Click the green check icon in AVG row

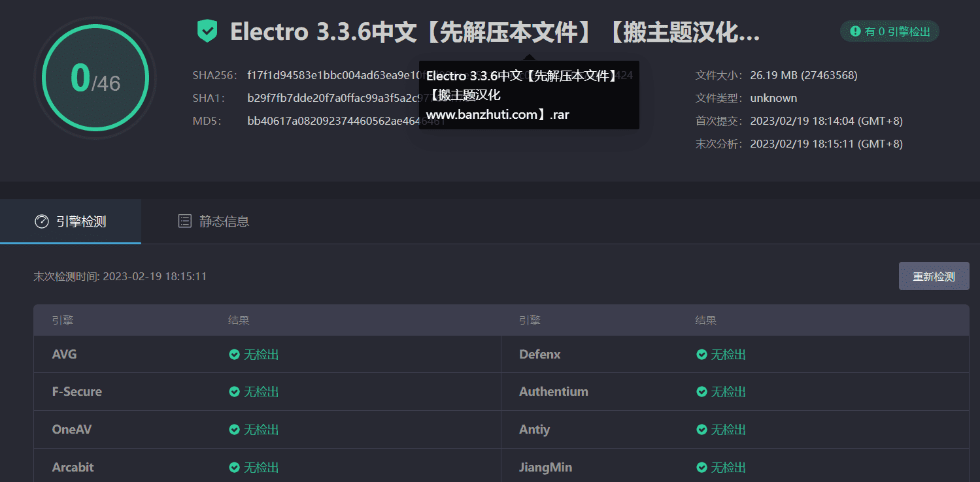234,355
